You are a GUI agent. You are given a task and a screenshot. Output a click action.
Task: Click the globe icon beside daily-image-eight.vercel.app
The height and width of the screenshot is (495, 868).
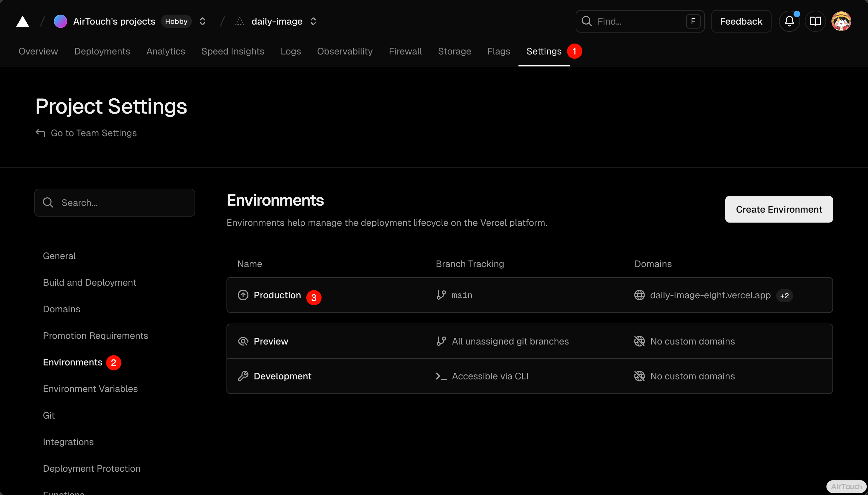(639, 295)
